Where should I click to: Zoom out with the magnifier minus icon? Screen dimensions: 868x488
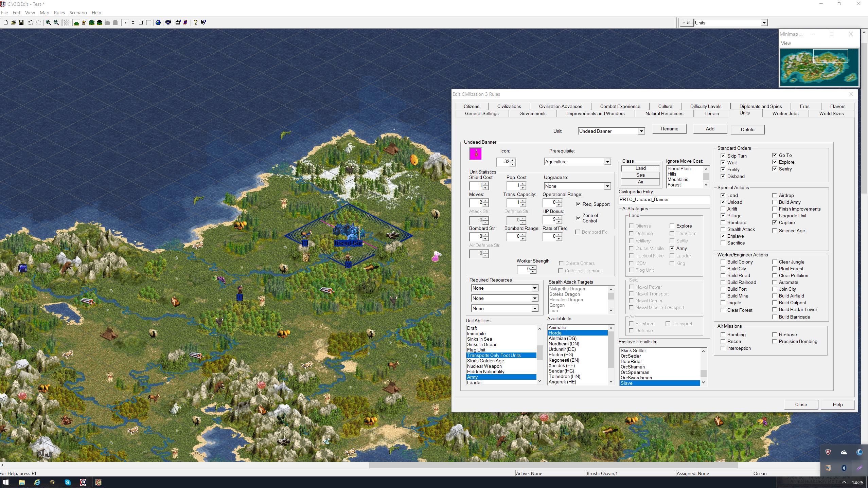click(56, 22)
